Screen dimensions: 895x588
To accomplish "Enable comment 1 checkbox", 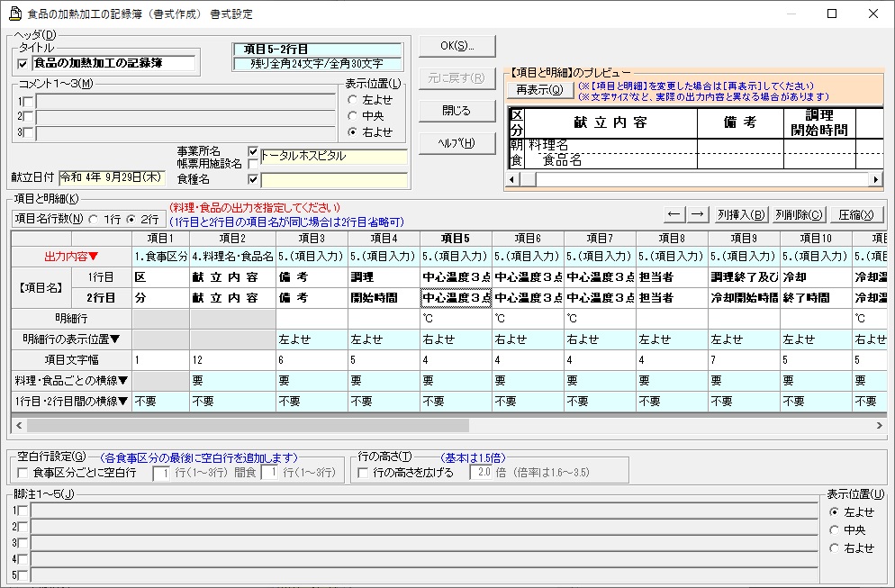I will pos(27,102).
